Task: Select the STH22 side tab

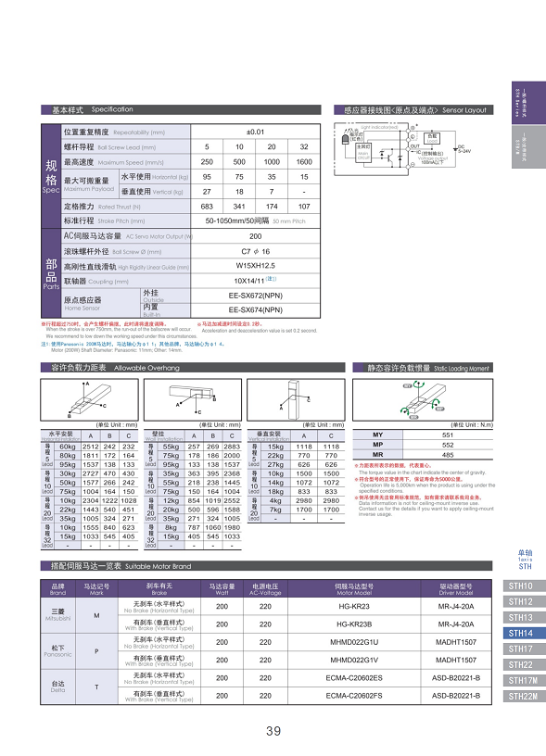Action: [x=524, y=665]
